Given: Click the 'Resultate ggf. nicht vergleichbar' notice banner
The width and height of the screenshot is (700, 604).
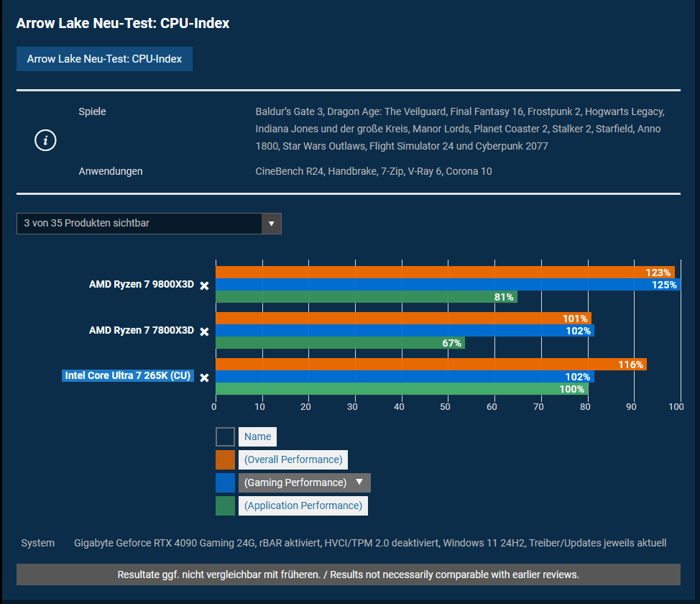Looking at the screenshot, I should [349, 575].
